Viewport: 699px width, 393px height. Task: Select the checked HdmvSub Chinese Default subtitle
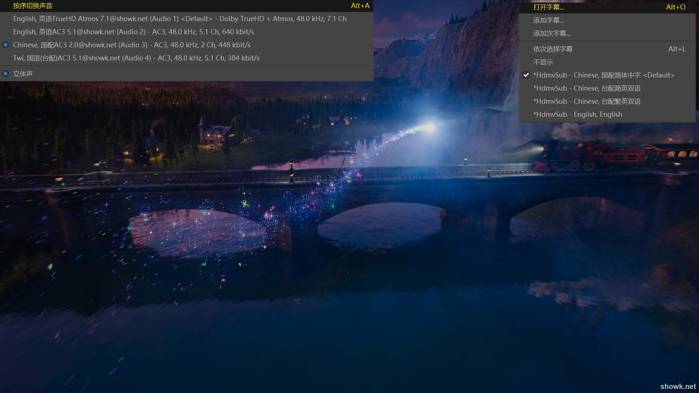(x=607, y=75)
